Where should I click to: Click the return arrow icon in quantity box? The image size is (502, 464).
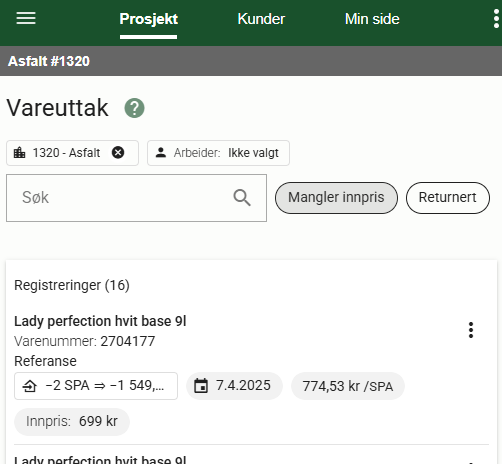tap(30, 386)
